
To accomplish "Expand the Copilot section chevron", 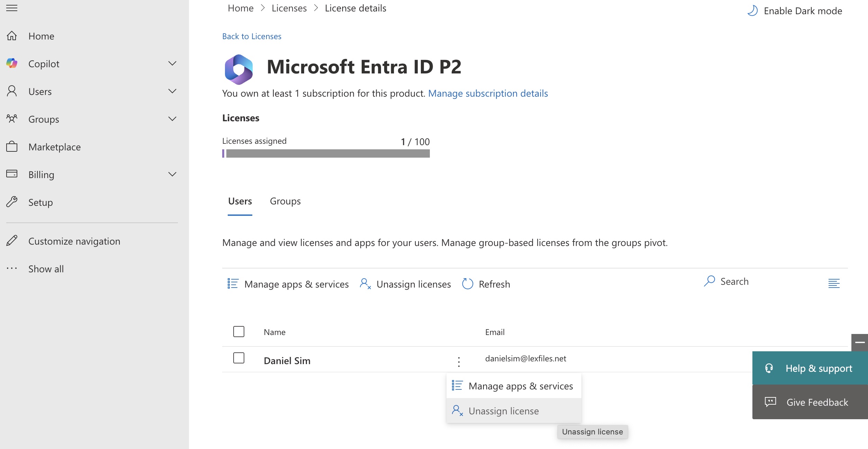I will (x=172, y=63).
